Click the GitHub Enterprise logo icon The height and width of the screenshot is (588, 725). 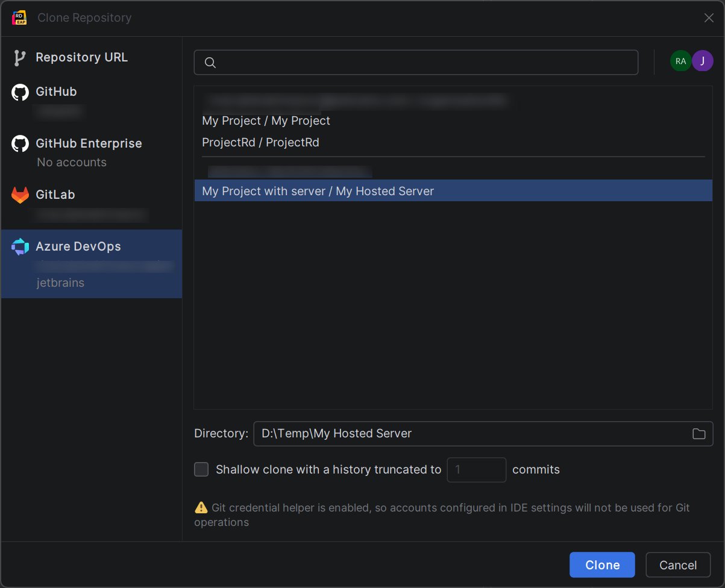[x=20, y=144]
